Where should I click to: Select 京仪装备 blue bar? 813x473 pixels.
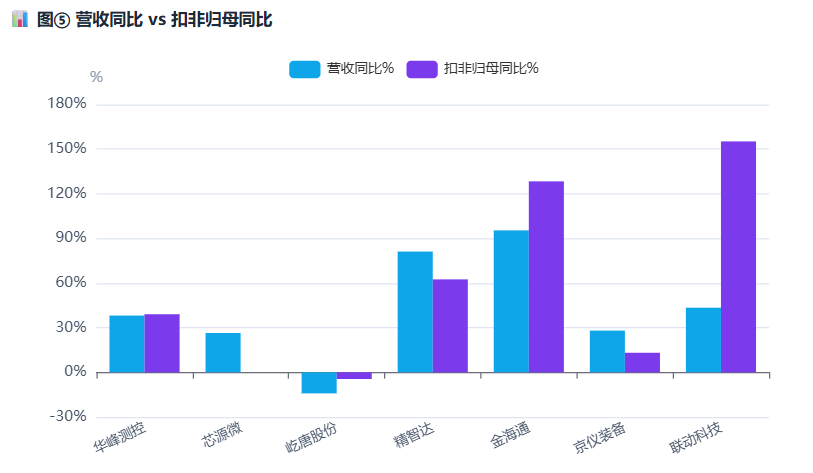(607, 351)
